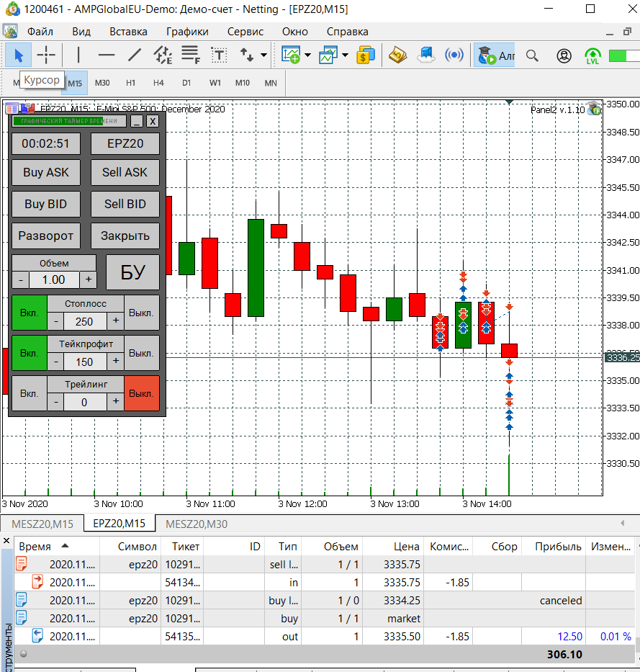This screenshot has width=640, height=672.
Task: Increase Объем with plus button
Action: click(89, 279)
